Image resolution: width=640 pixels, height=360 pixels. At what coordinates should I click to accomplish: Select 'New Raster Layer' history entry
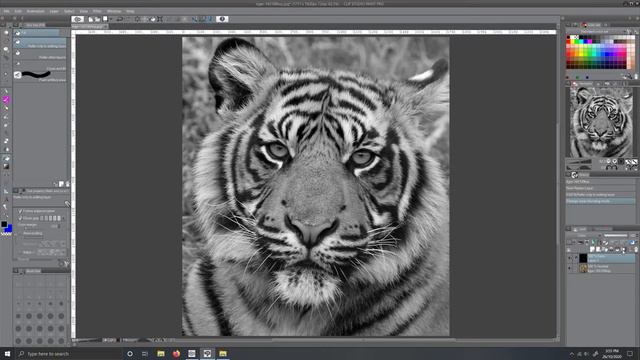point(600,188)
